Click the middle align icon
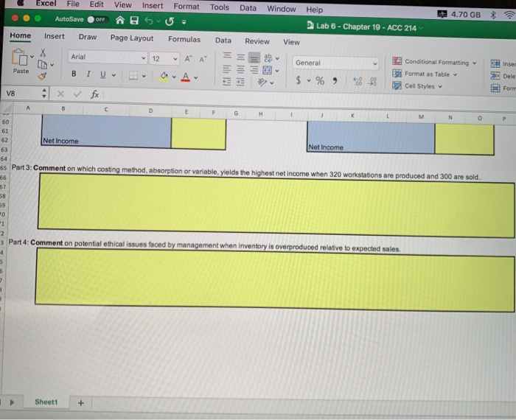The height and width of the screenshot is (420, 516). 241,57
